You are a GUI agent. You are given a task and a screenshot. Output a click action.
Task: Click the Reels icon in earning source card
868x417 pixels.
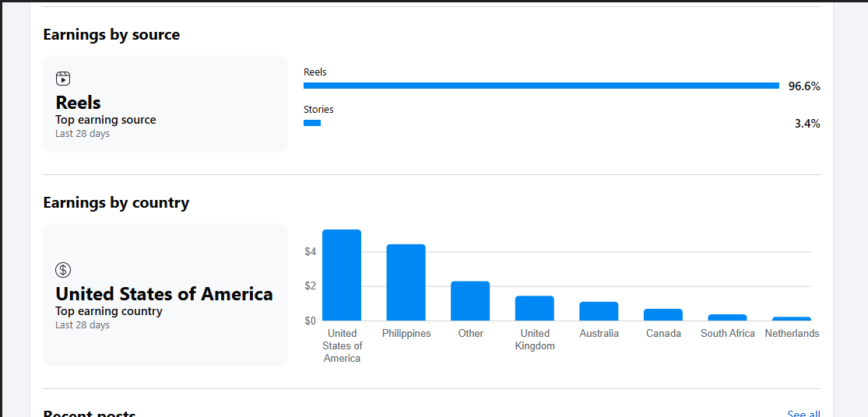pyautogui.click(x=63, y=79)
